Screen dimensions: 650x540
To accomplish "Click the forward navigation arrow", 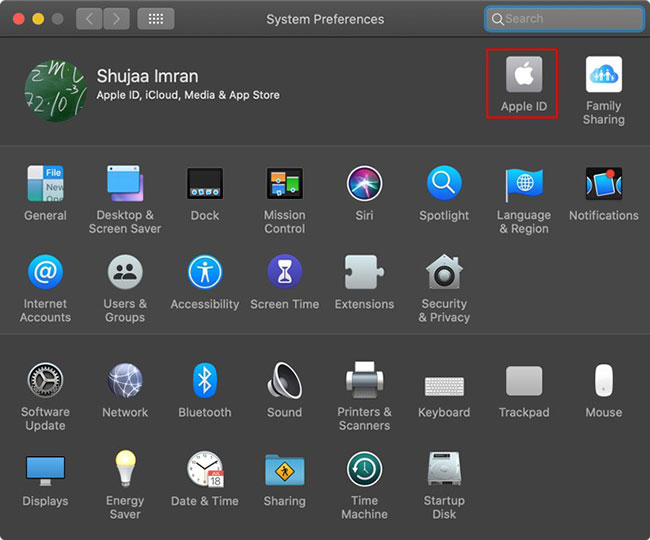I will coord(116,19).
